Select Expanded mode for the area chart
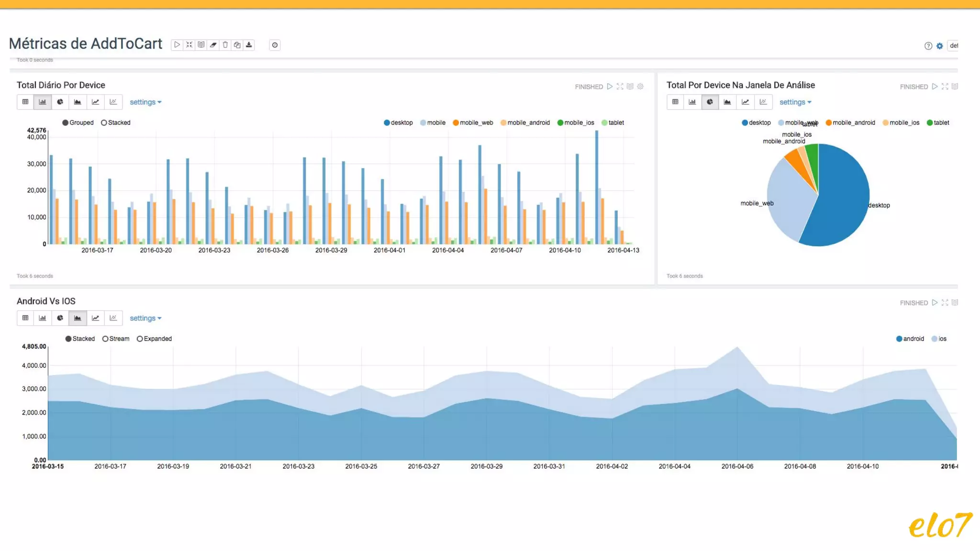The image size is (980, 551). click(140, 339)
